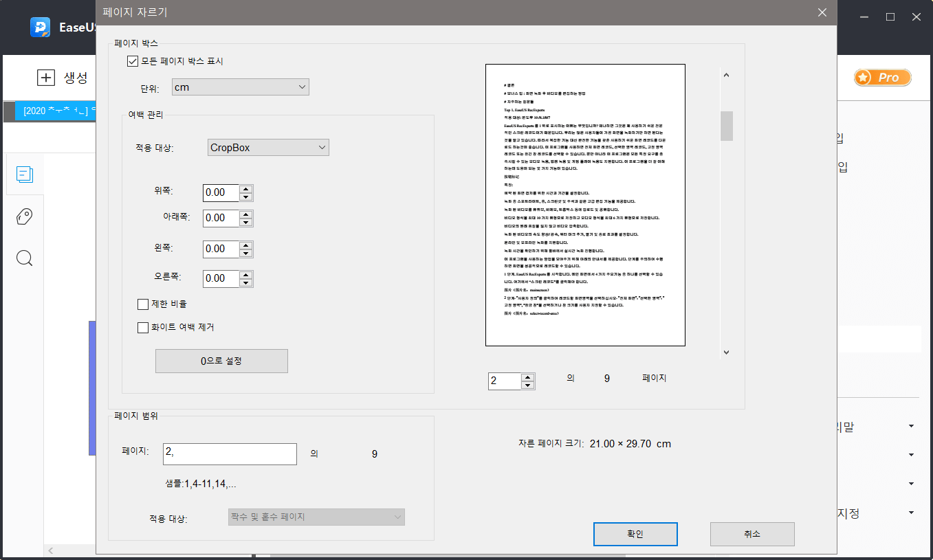Confirm cropping with the 확인 button
Screen dimensions: 933x560
click(x=635, y=534)
